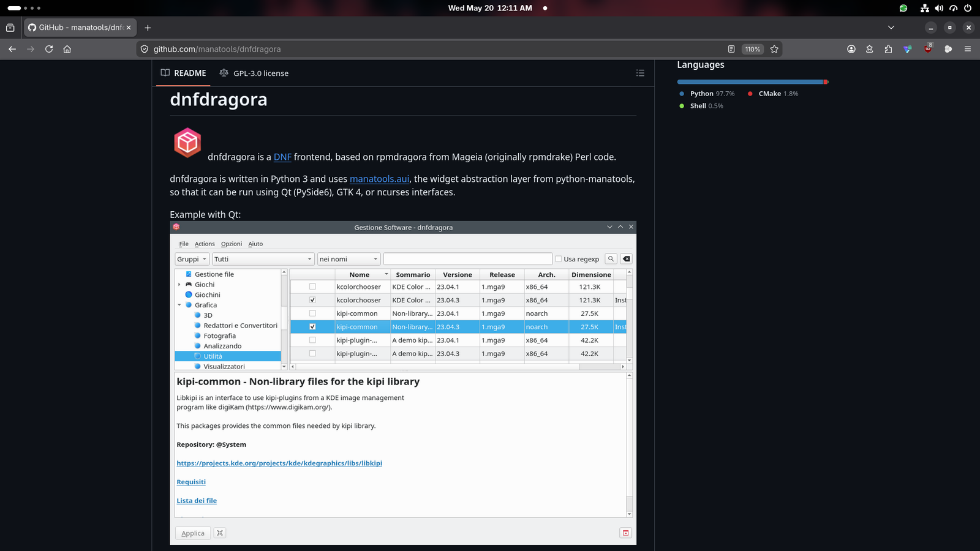This screenshot has height=551, width=980.
Task: Click Shell in the Languages list
Action: pyautogui.click(x=701, y=106)
